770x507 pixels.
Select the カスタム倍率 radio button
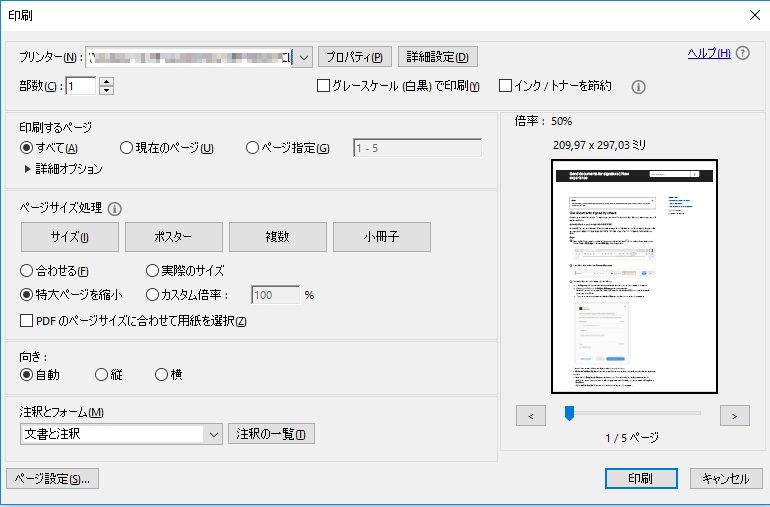pyautogui.click(x=152, y=295)
